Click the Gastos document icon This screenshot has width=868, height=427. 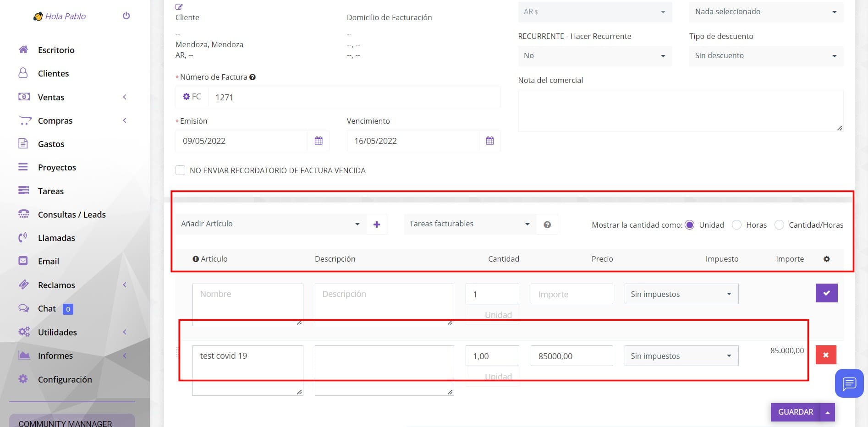click(x=23, y=144)
